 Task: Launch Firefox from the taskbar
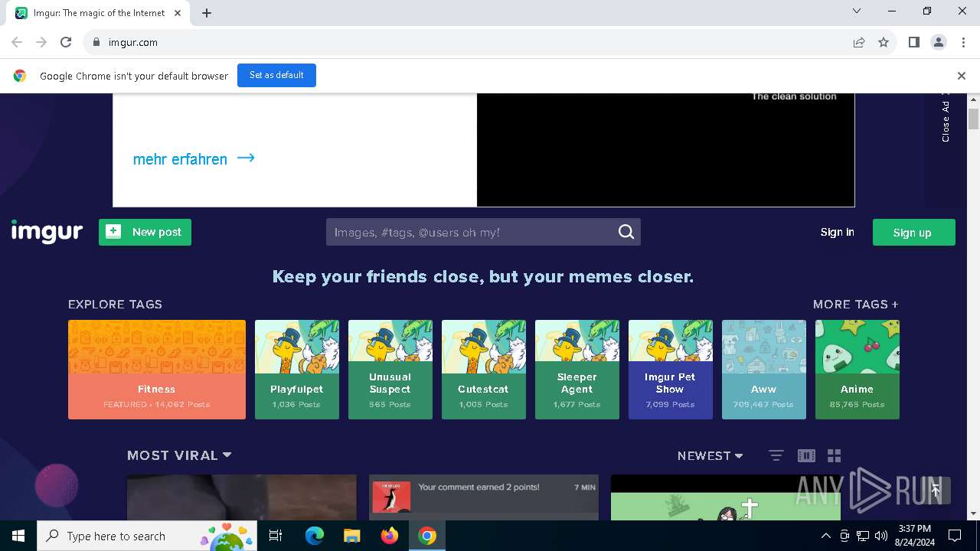point(390,536)
